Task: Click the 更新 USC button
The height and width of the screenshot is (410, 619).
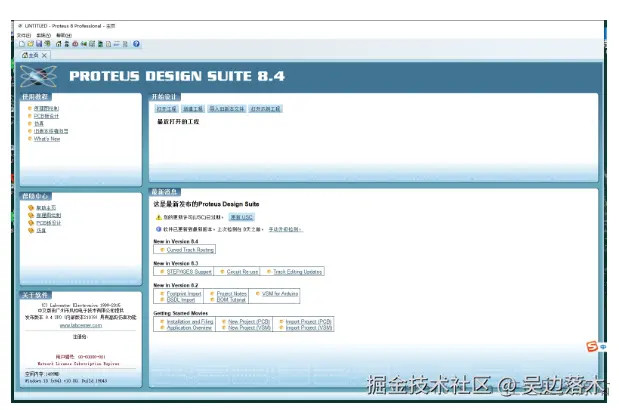Action: [242, 217]
